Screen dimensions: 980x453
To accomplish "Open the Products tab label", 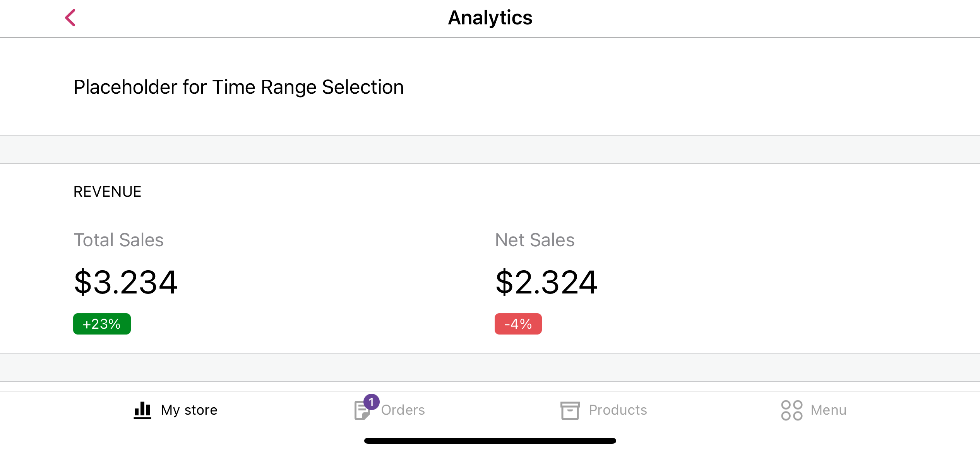I will (x=618, y=410).
